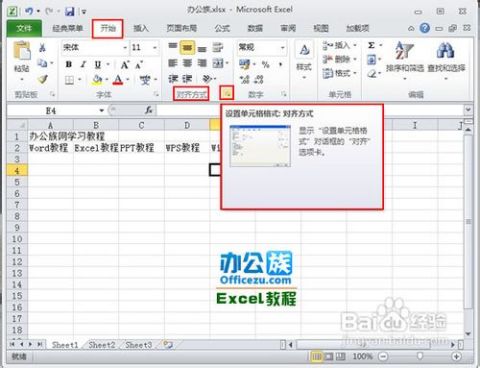Screen dimensions: 480x368
Task: Click the Cut scissors icon
Action: (x=42, y=48)
